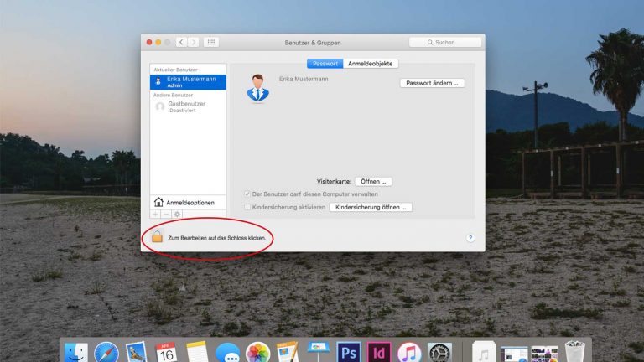
Task: Launch InDesign from the dock
Action: [379, 351]
